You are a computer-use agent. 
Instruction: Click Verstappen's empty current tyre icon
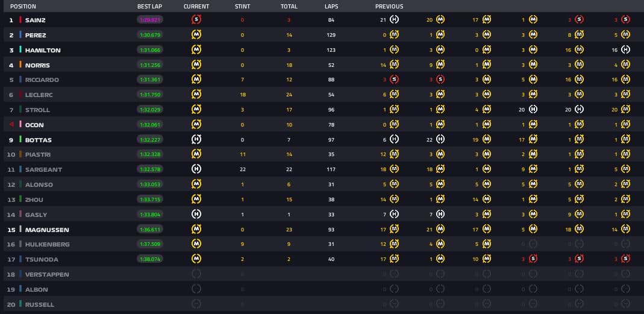[196, 274]
